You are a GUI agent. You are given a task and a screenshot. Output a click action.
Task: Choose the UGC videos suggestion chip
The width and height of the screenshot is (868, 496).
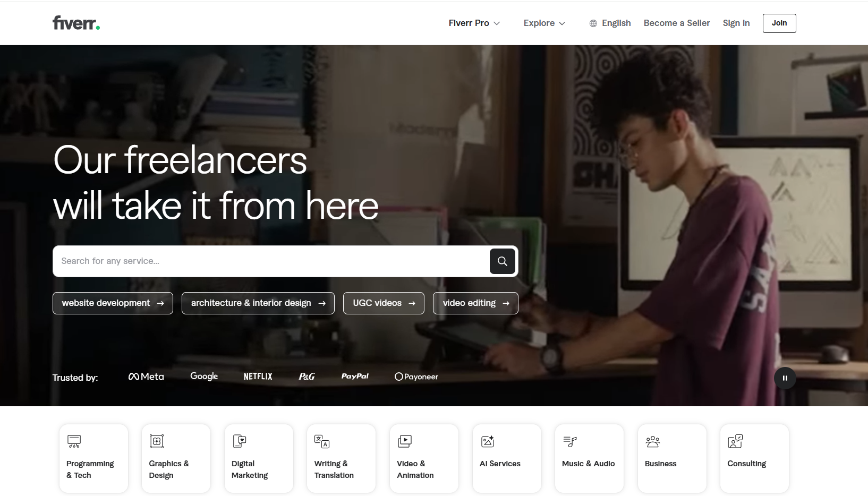point(383,303)
